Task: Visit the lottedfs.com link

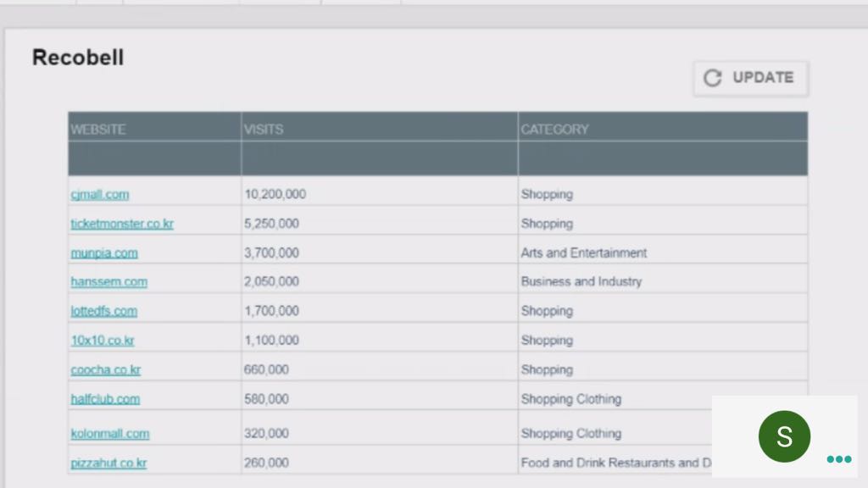Action: (103, 311)
